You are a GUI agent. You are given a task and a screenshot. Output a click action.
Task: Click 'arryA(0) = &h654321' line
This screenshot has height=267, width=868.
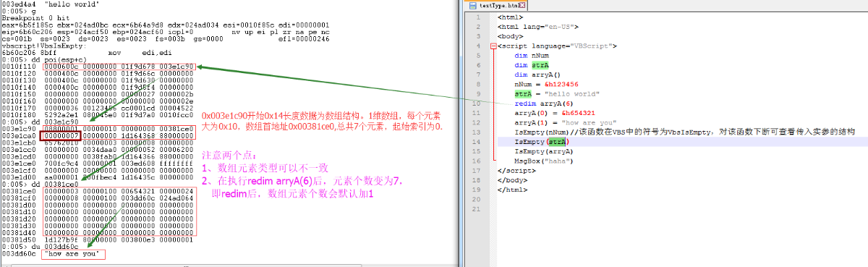[555, 113]
